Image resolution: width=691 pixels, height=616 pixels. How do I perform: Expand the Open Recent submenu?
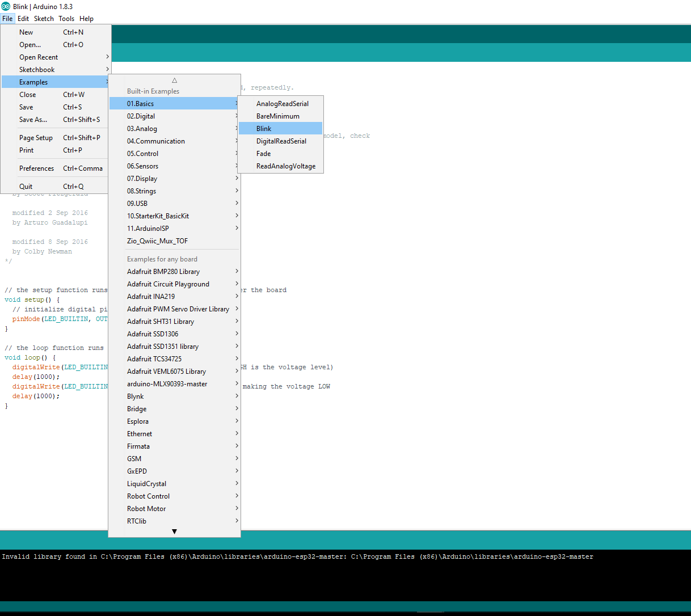[39, 57]
